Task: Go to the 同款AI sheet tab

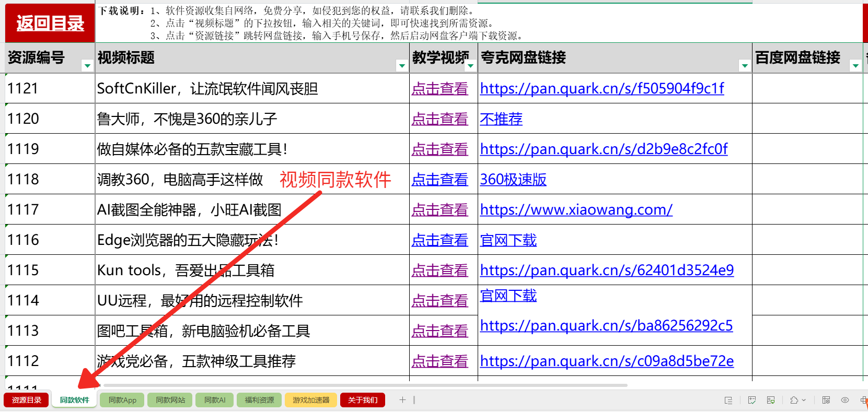Action: pos(215,400)
